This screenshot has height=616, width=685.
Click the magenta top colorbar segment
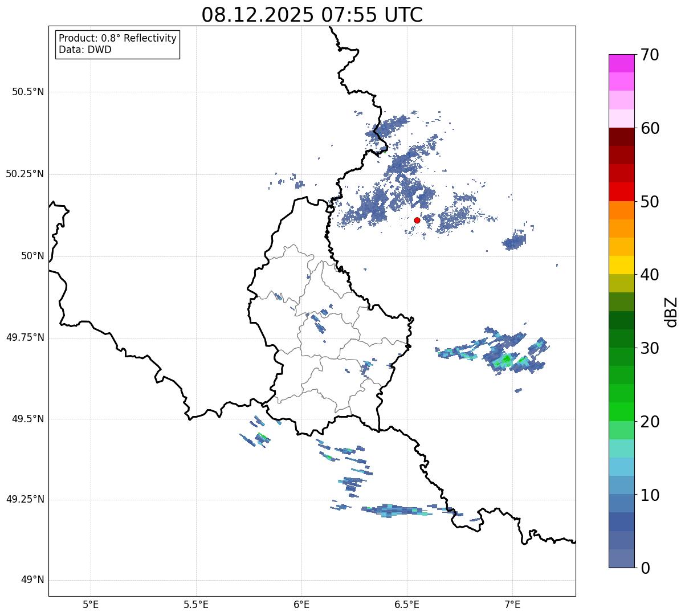click(x=622, y=63)
